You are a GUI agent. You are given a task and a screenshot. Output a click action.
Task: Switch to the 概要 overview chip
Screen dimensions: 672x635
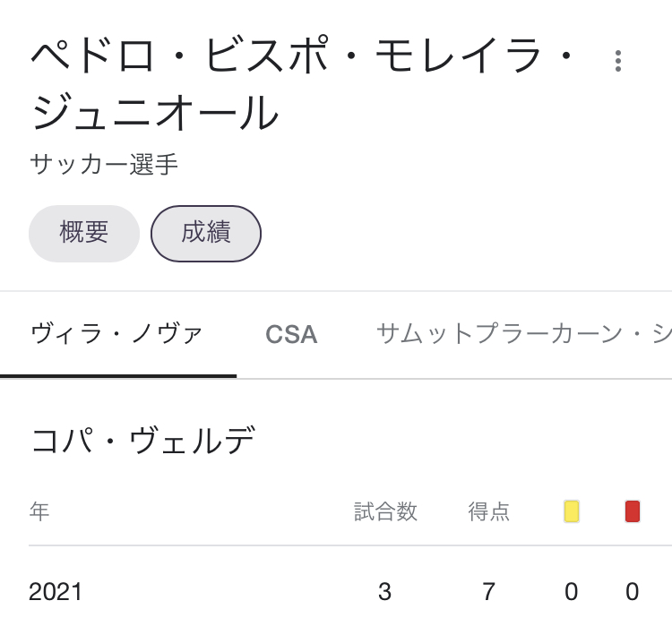(x=84, y=233)
